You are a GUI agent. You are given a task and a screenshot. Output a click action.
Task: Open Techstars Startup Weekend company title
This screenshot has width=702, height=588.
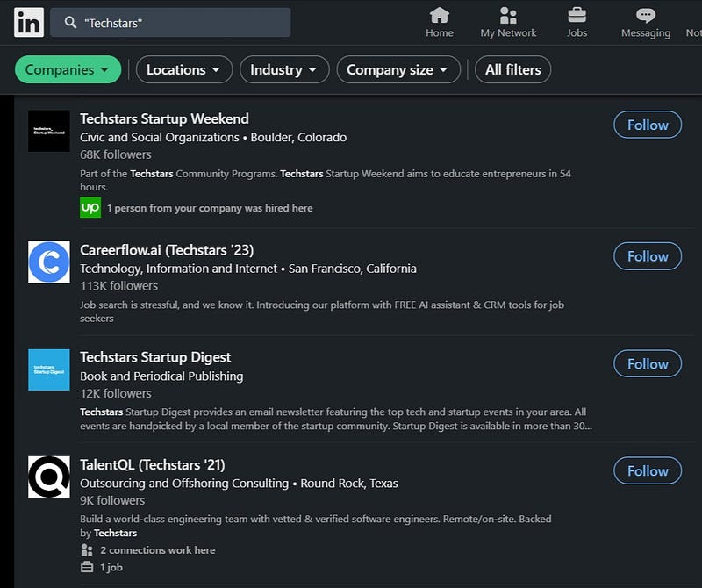(164, 118)
